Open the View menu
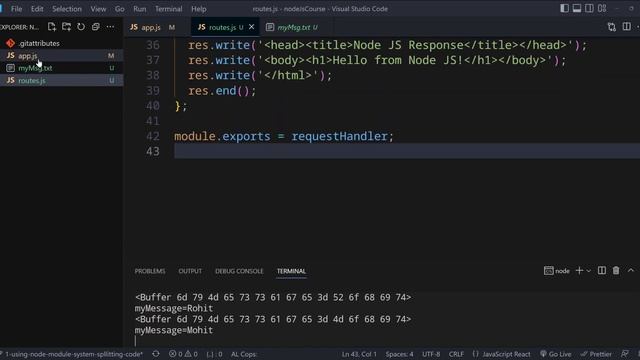The width and height of the screenshot is (640, 360). 98,9
